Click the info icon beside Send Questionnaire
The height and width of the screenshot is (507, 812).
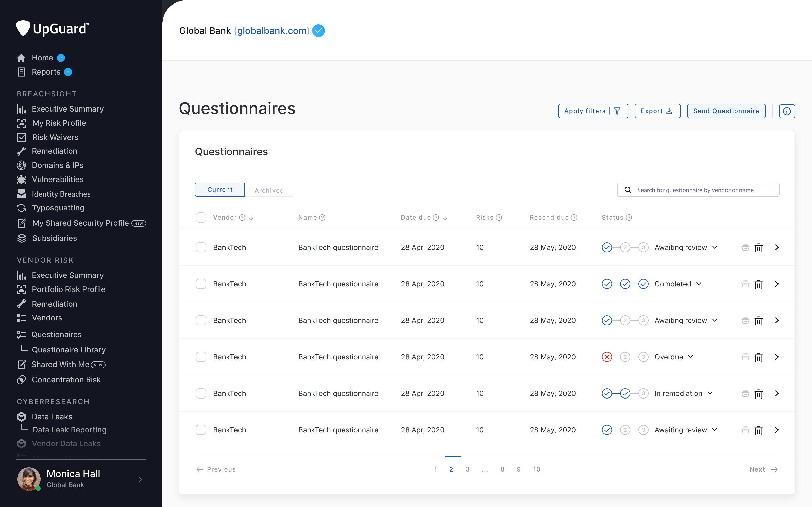pos(787,111)
